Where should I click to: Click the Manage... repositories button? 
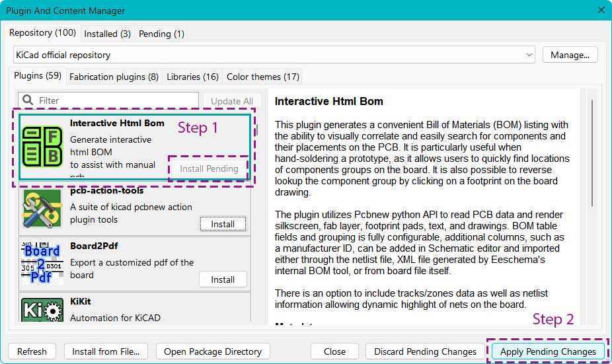(x=570, y=55)
